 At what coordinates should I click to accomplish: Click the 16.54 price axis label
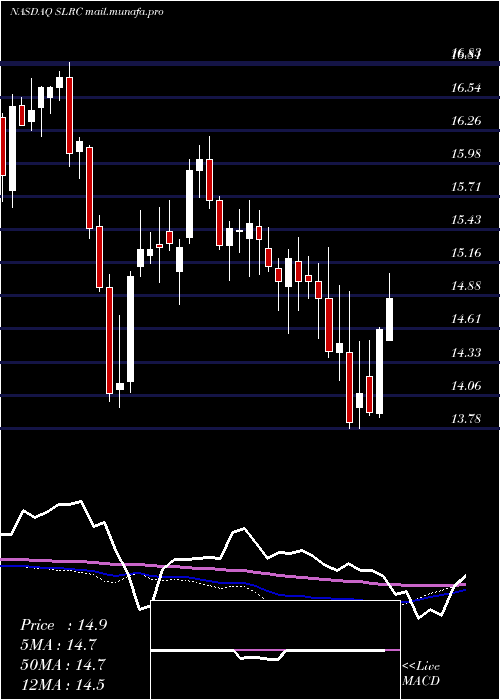tap(466, 88)
